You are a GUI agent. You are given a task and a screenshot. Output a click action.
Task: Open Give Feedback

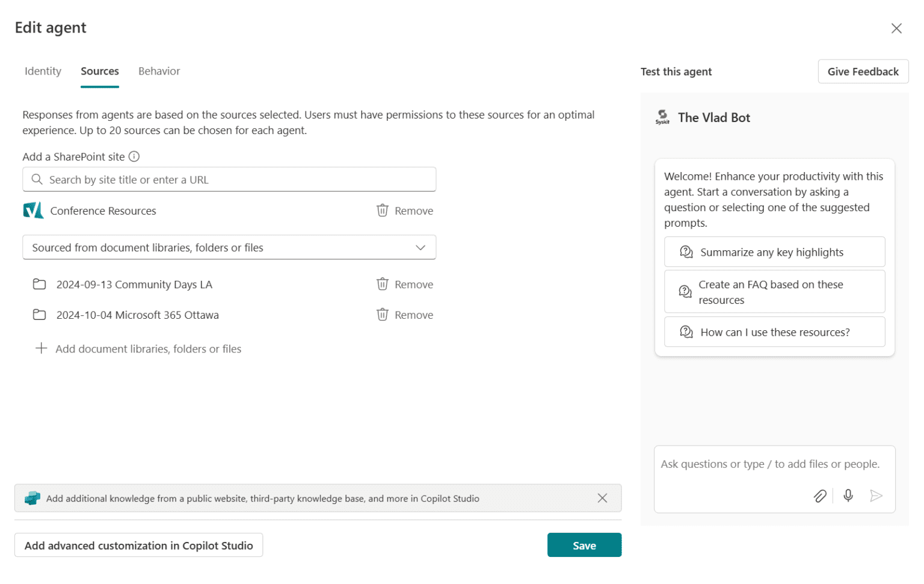pyautogui.click(x=863, y=71)
